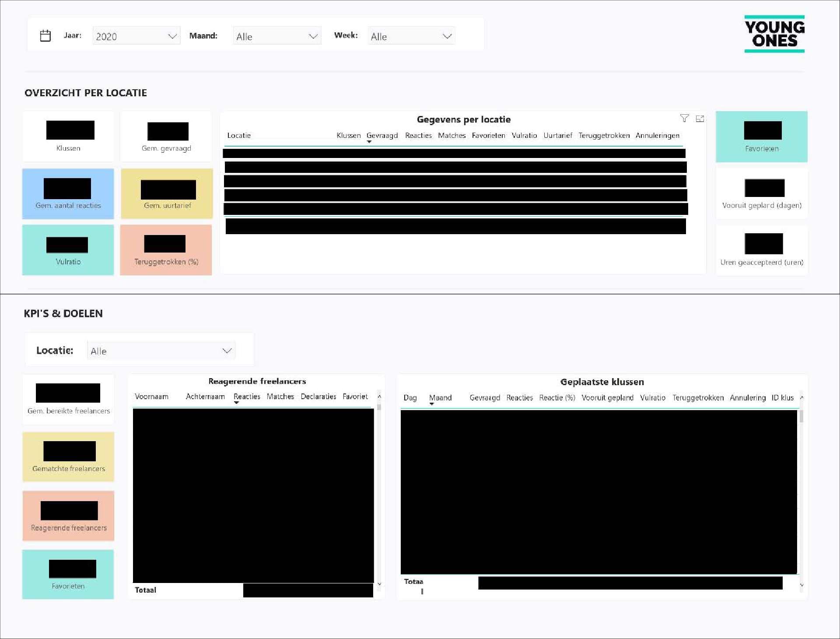Image resolution: width=840 pixels, height=639 pixels.
Task: Click the Achternaam column header
Action: pos(205,396)
